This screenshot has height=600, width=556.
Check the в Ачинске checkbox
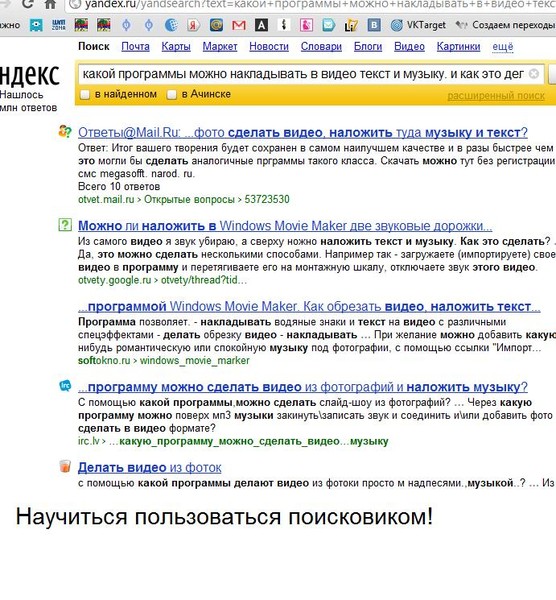click(x=172, y=95)
